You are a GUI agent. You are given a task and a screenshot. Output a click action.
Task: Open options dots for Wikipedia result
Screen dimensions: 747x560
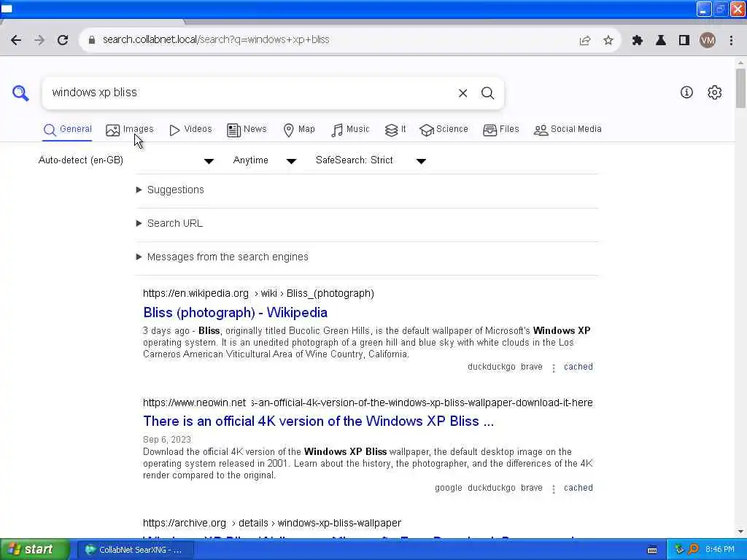pyautogui.click(x=553, y=367)
